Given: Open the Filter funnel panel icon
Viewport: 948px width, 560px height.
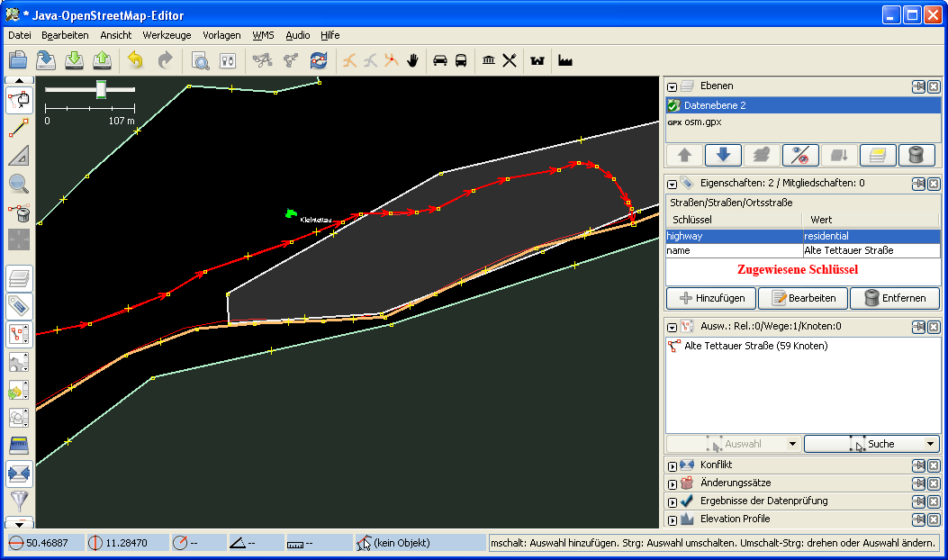Looking at the screenshot, I should click(19, 501).
